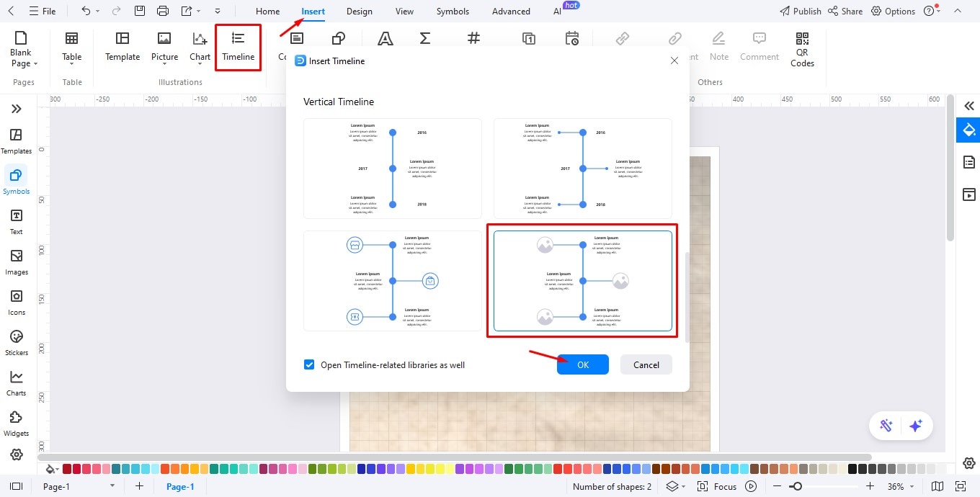
Task: Open the AI tab
Action: click(557, 12)
